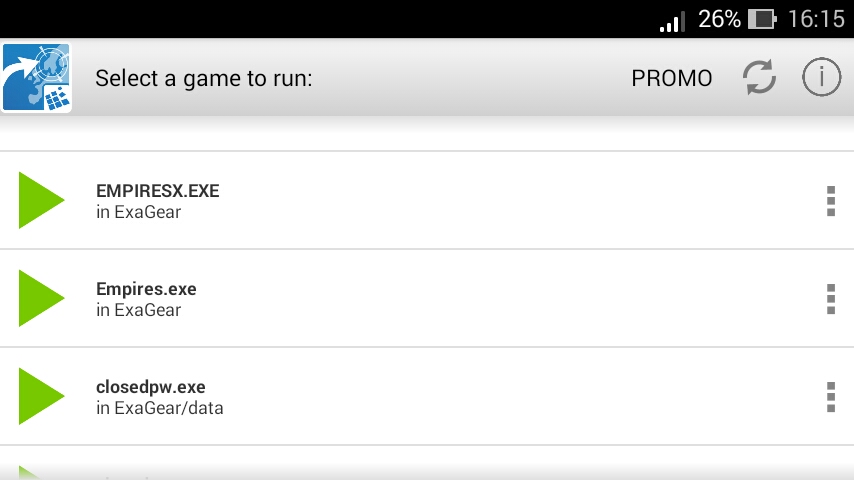The width and height of the screenshot is (854, 480).
Task: Tap the signal strength bars icon
Action: [x=671, y=20]
